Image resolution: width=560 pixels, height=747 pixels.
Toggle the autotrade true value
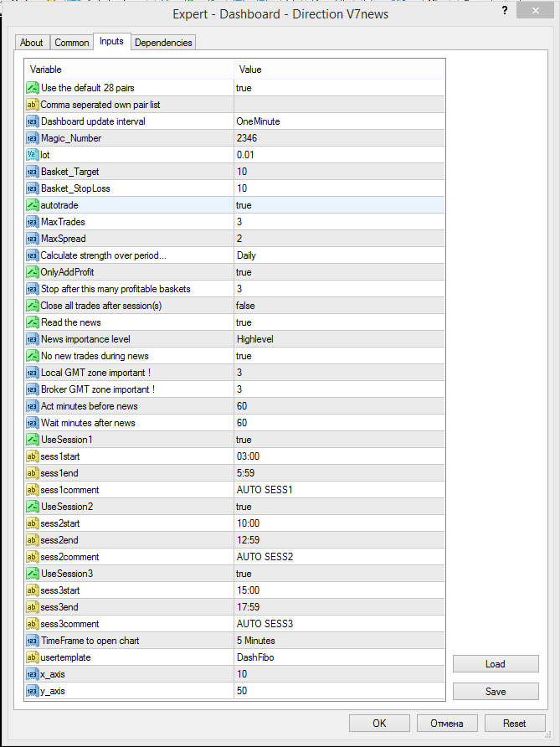pyautogui.click(x=339, y=205)
